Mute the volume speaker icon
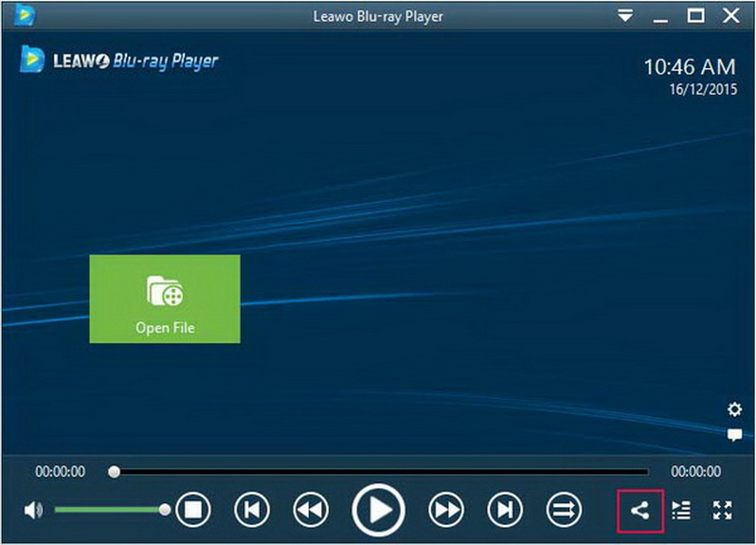The image size is (756, 545). point(34,510)
